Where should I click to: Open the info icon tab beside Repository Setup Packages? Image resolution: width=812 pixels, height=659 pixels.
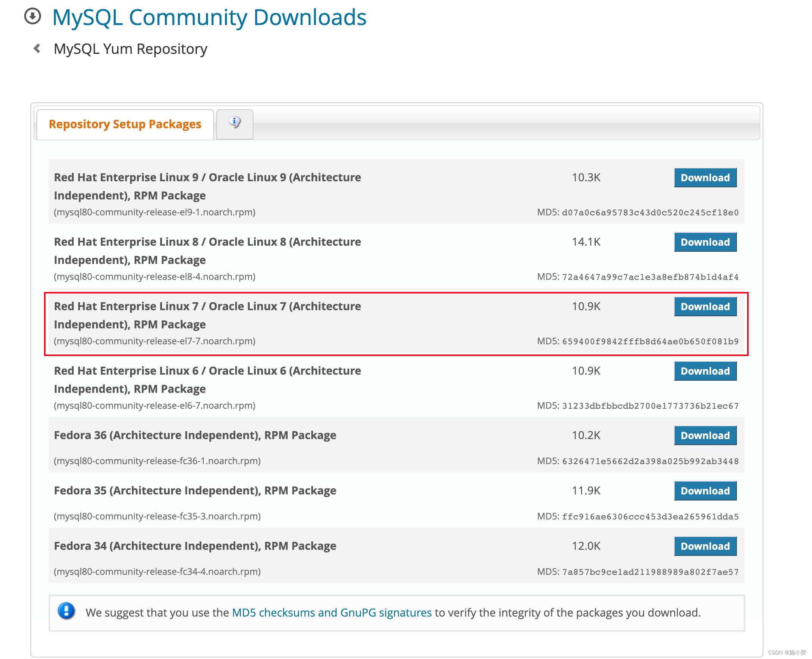(234, 122)
